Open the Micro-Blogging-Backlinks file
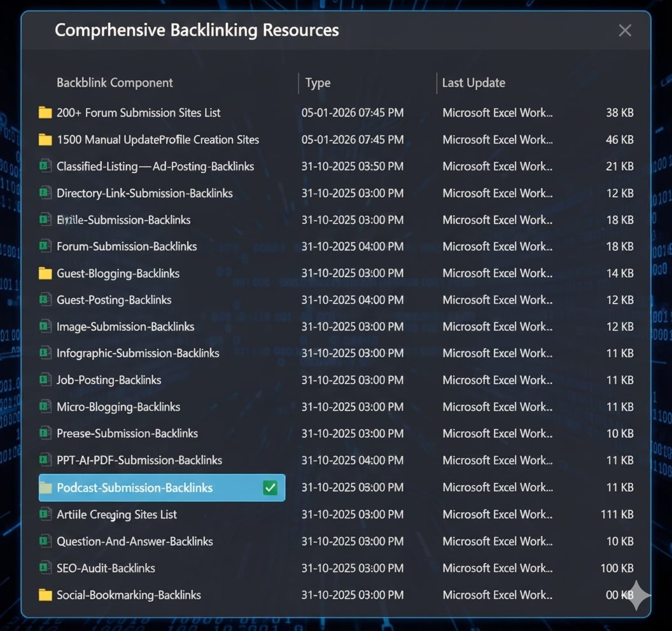 118,407
